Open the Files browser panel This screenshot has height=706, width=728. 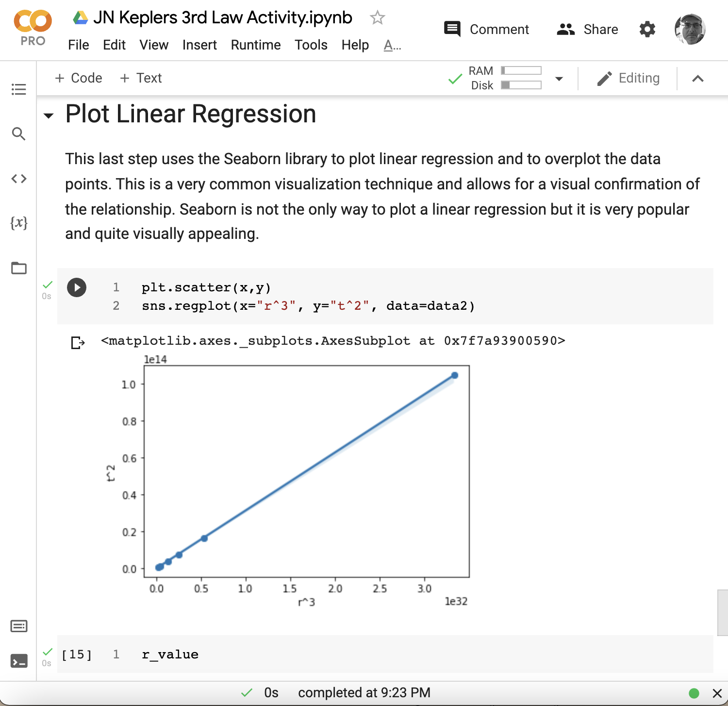tap(18, 268)
